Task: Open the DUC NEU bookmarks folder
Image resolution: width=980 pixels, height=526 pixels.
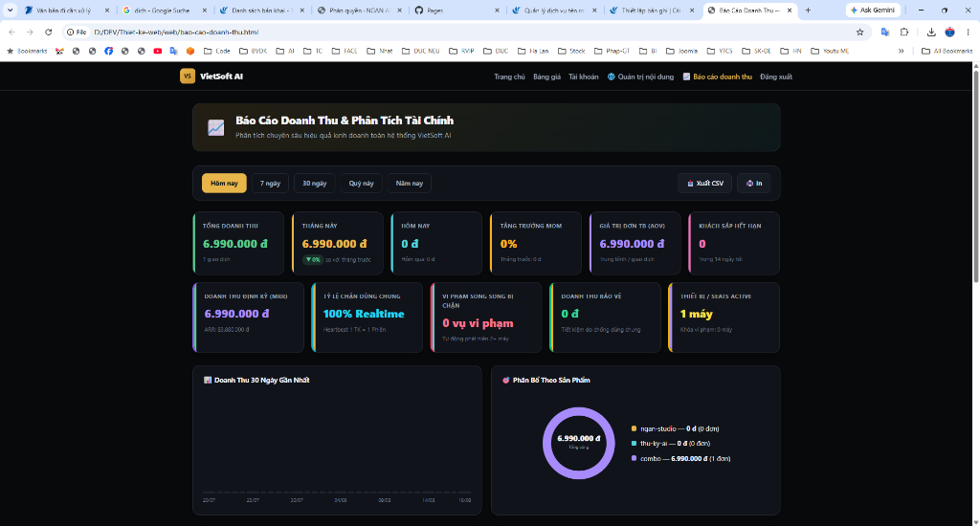Action: click(x=421, y=52)
